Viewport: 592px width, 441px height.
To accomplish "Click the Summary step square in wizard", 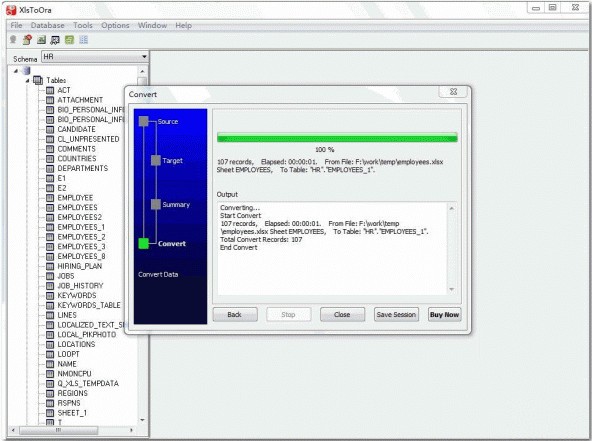I will 156,204.
